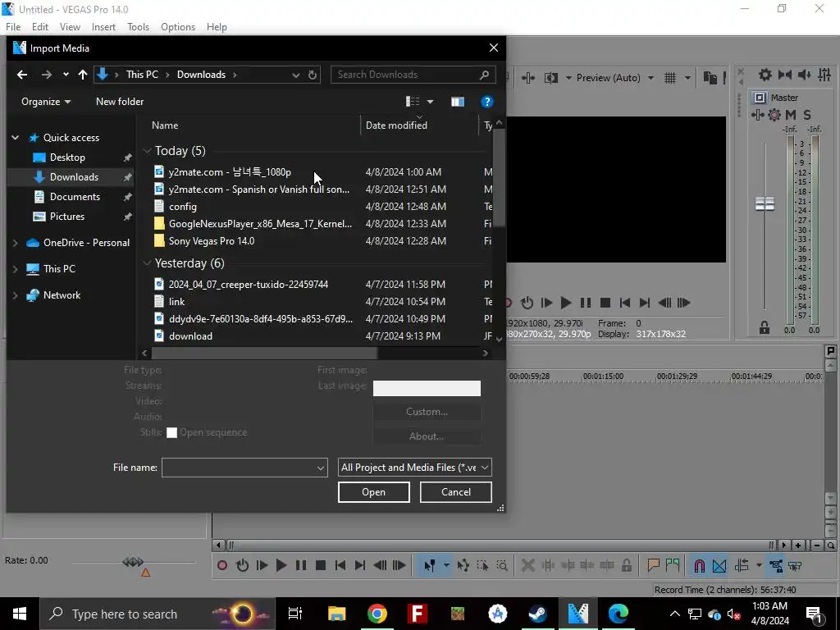Click the Open button in Import Media
The width and height of the screenshot is (840, 630).
pos(373,492)
